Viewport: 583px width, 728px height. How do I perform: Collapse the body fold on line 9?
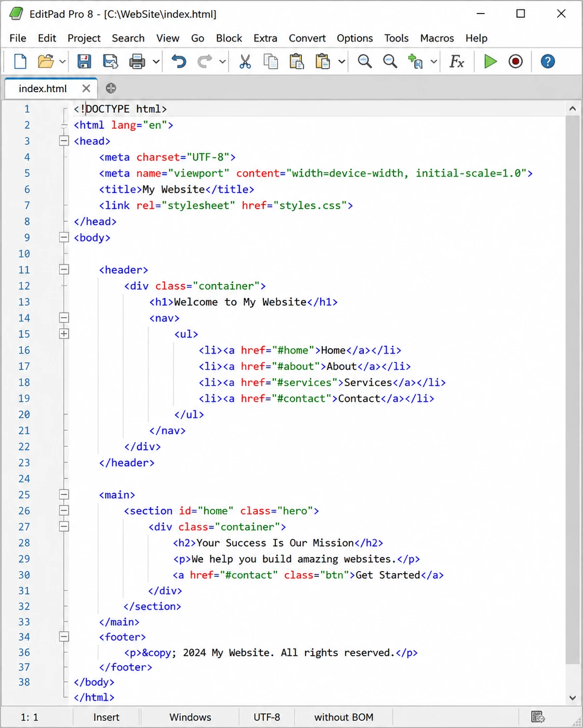(64, 237)
